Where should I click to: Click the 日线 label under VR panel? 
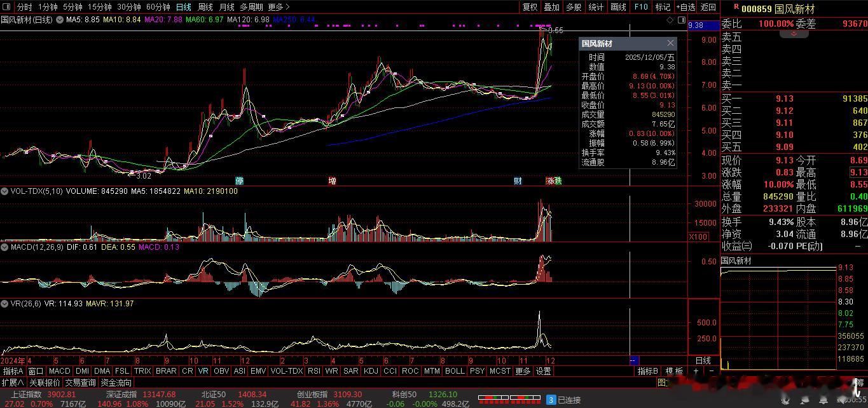(x=703, y=361)
